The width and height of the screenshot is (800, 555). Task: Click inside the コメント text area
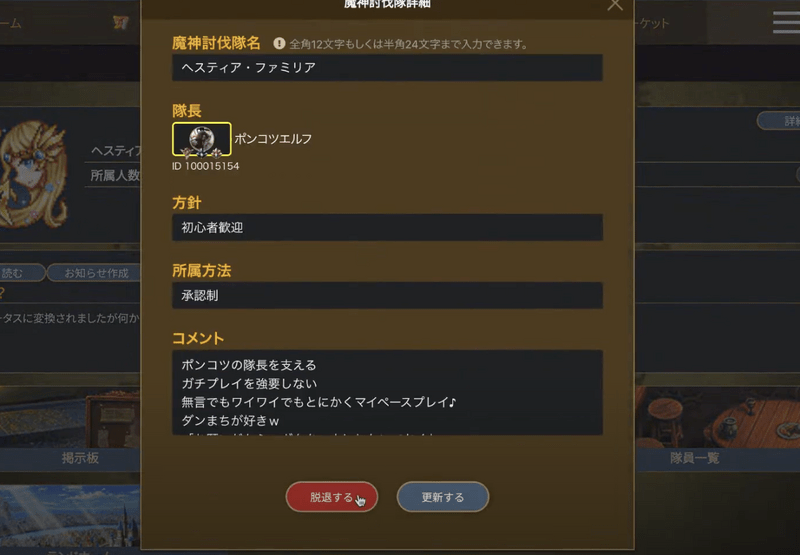[387, 393]
